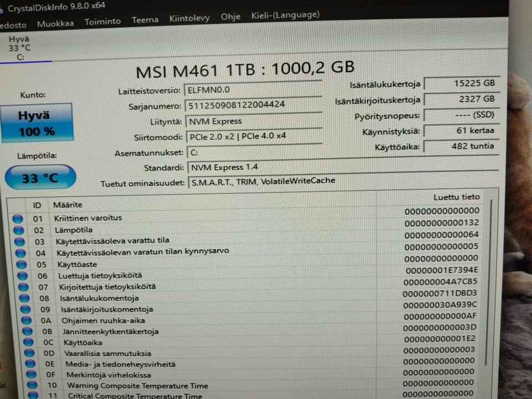
Task: Click the Isäntäkirjoituskertoja value 2327 GB
Action: click(x=462, y=99)
